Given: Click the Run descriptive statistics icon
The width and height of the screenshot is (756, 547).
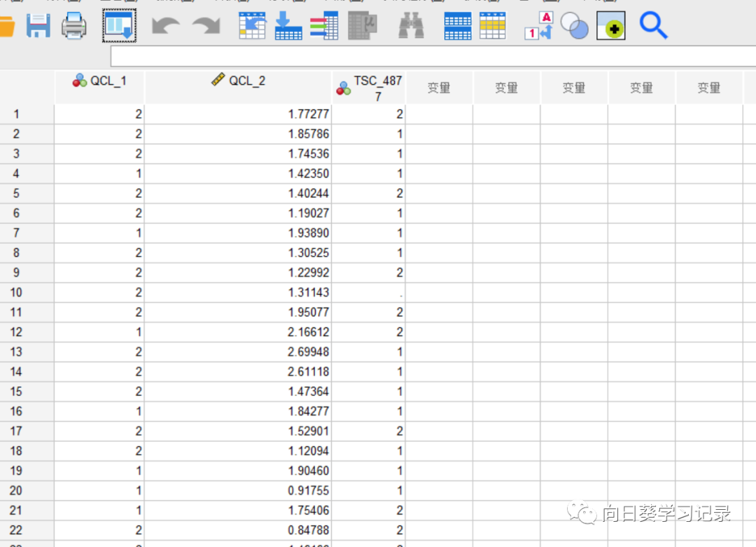Looking at the screenshot, I should coord(362,26).
